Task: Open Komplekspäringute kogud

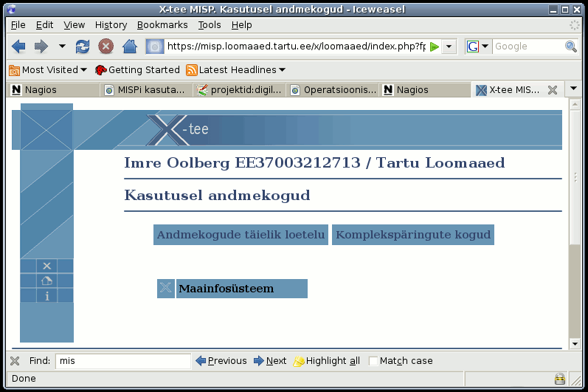Action: click(x=413, y=235)
